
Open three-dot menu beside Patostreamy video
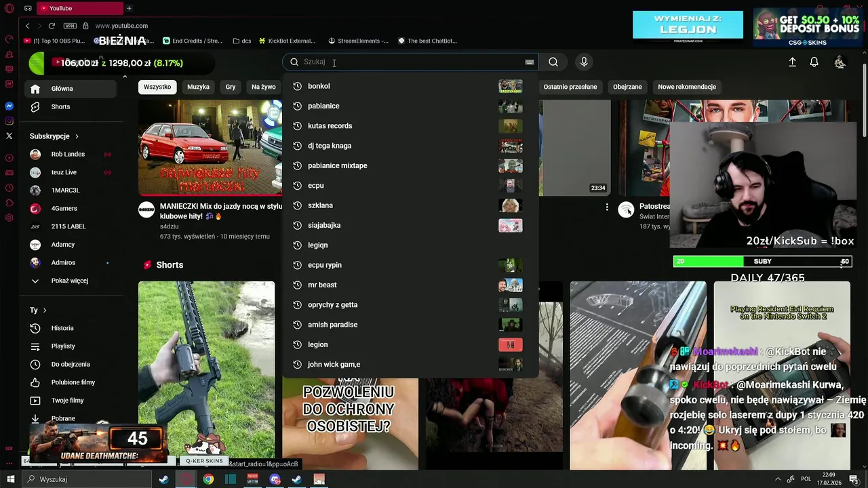pyautogui.click(x=607, y=207)
